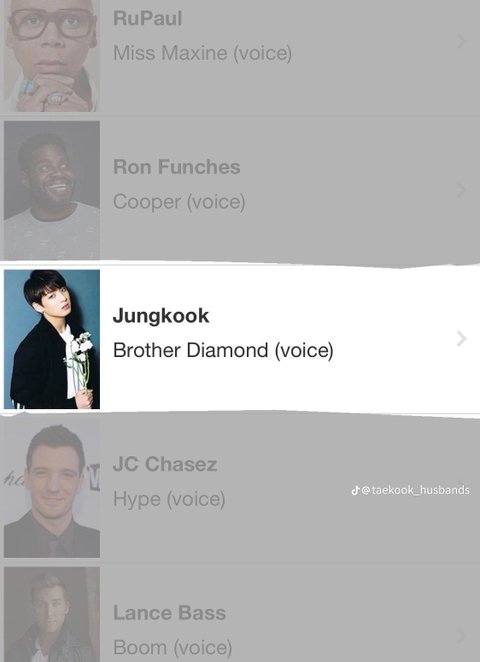Open the @taekook_husbands watermark handle
480x662 pixels.
416,490
